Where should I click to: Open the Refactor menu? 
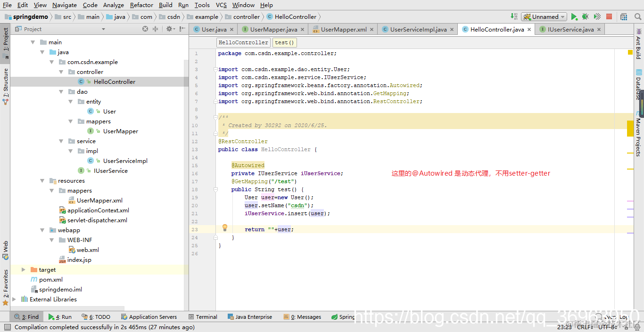141,5
